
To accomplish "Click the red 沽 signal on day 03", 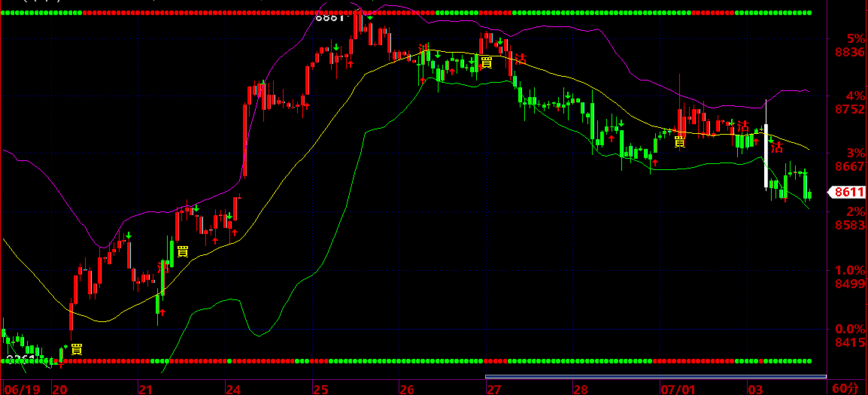I will pos(777,147).
